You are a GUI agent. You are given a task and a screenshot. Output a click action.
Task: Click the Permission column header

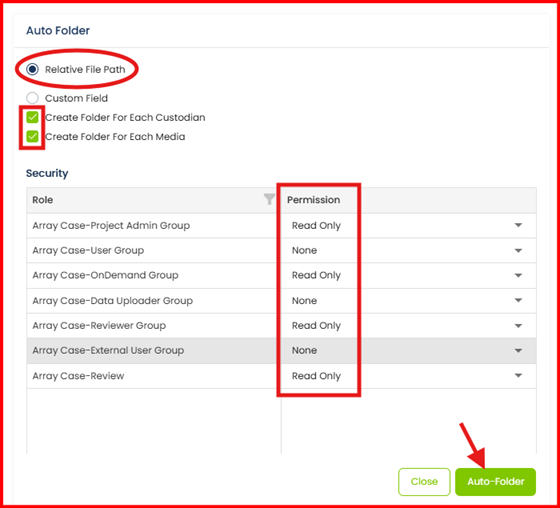pos(409,200)
